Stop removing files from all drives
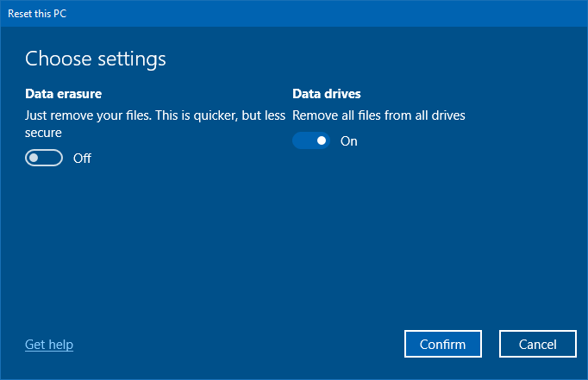Screen dimensions: 588x380 [x=311, y=141]
